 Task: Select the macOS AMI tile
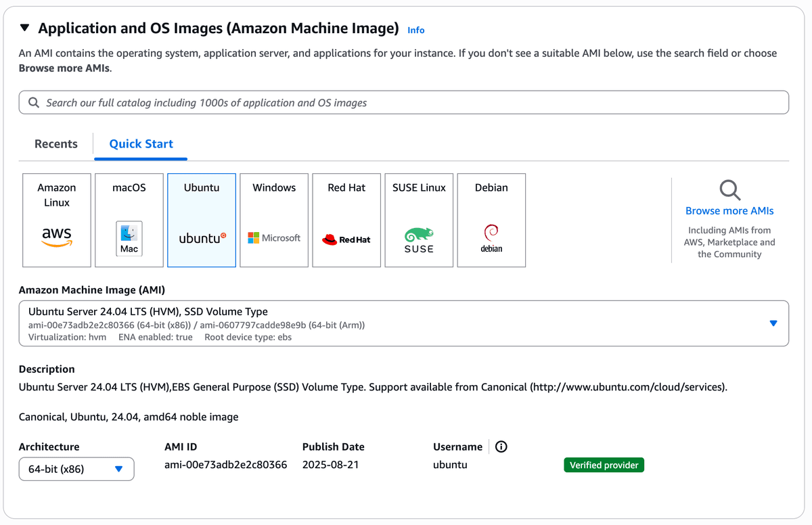[129, 220]
